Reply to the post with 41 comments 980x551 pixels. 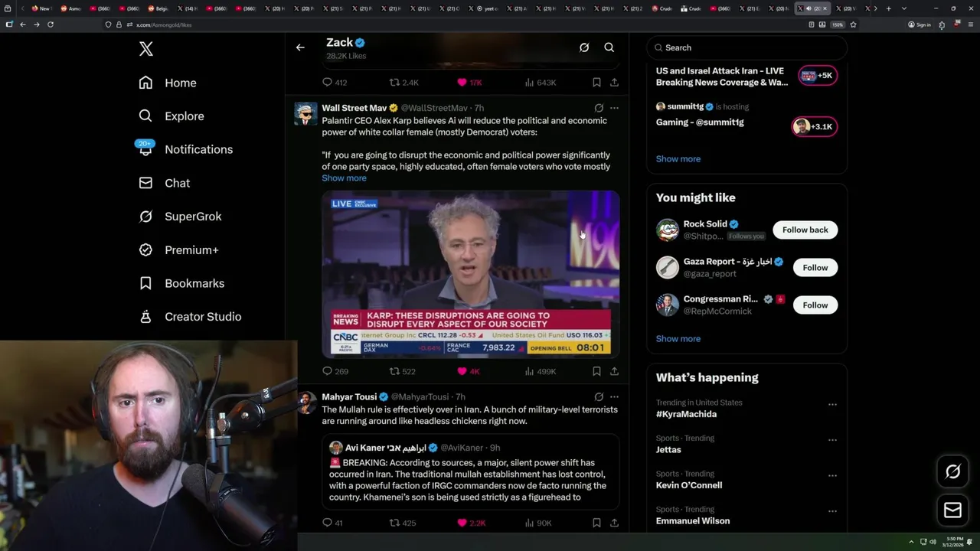[332, 523]
